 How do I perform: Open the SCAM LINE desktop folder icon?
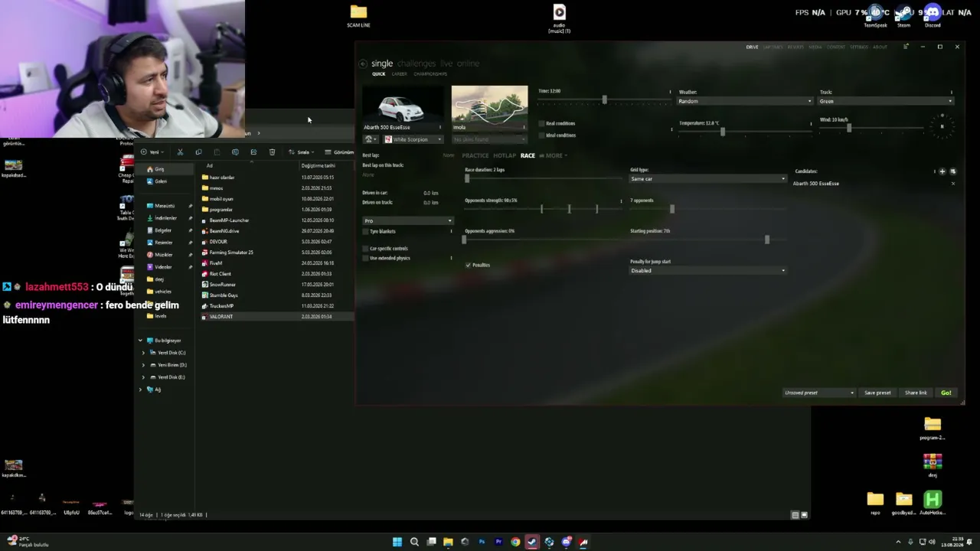tap(358, 15)
